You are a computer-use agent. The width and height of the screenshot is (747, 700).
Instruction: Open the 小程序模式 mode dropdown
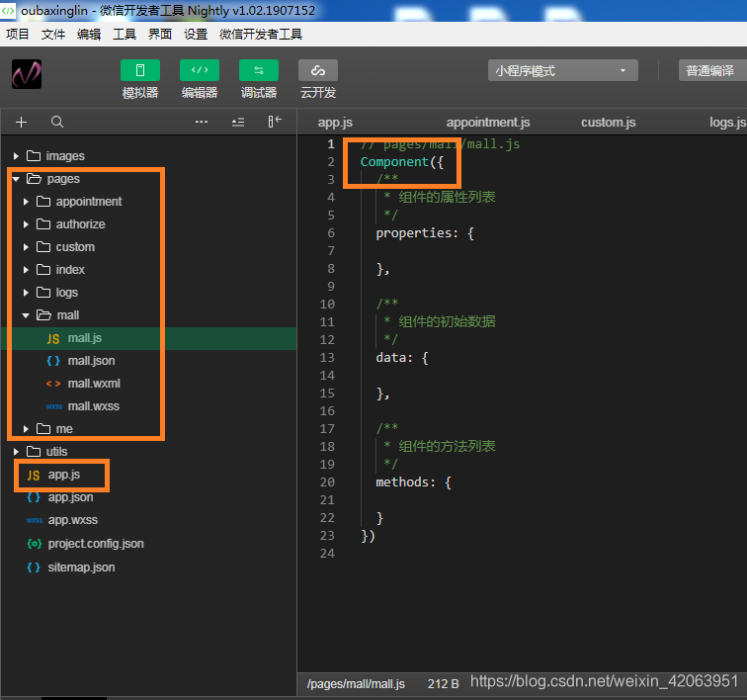point(562,70)
